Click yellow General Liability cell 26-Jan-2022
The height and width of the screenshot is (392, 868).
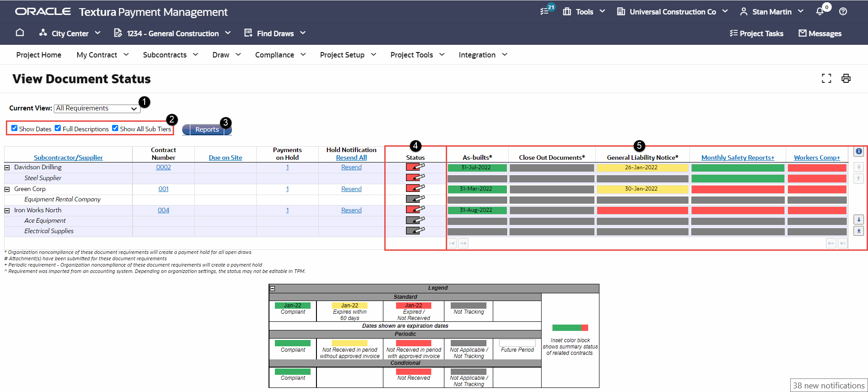pos(642,167)
